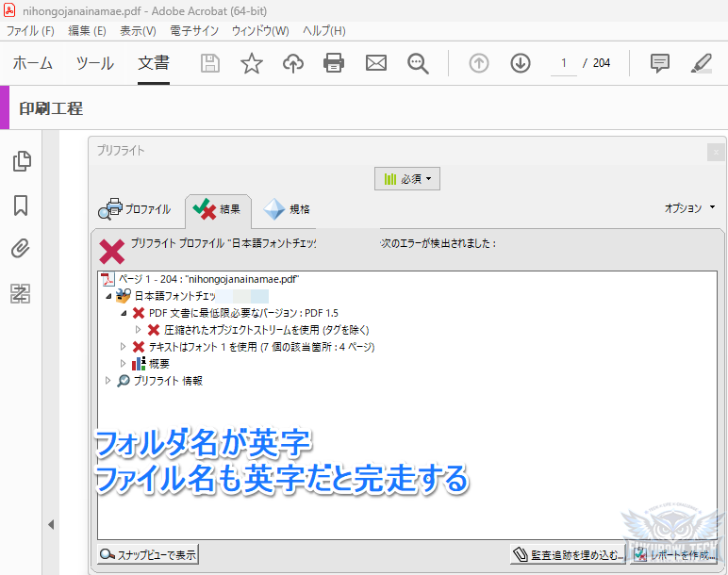Viewport: 728px width, 575px height.
Task: Open the 規格 preflight tab
Action: [x=287, y=209]
